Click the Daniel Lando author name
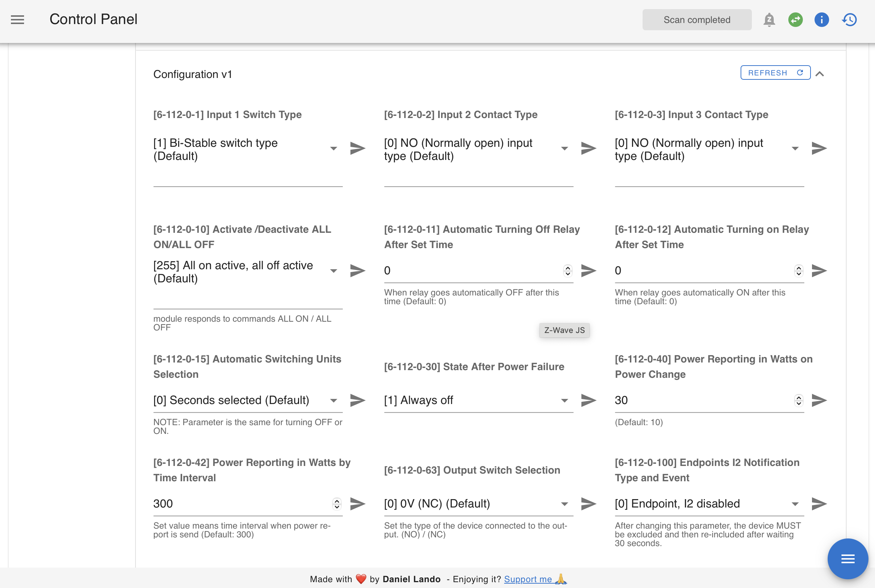 click(411, 579)
